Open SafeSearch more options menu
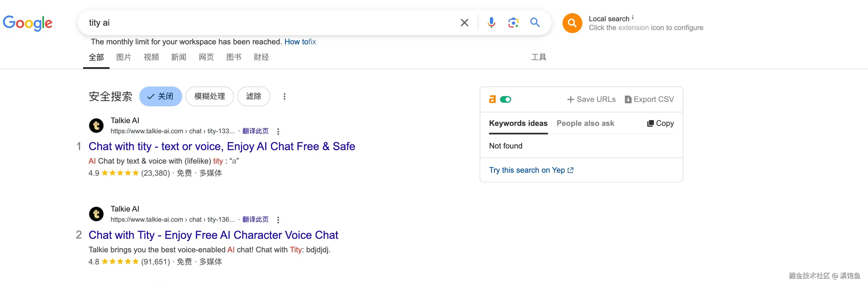The image size is (868, 287). 284,96
